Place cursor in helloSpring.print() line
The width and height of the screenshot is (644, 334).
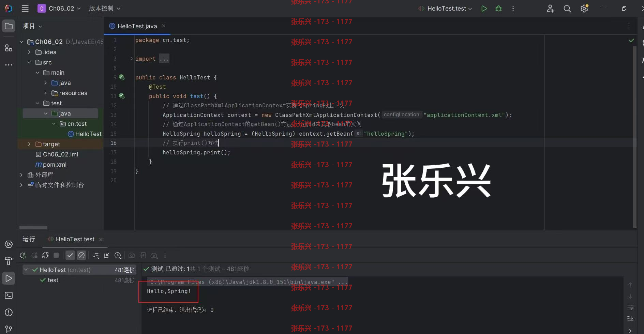(196, 152)
